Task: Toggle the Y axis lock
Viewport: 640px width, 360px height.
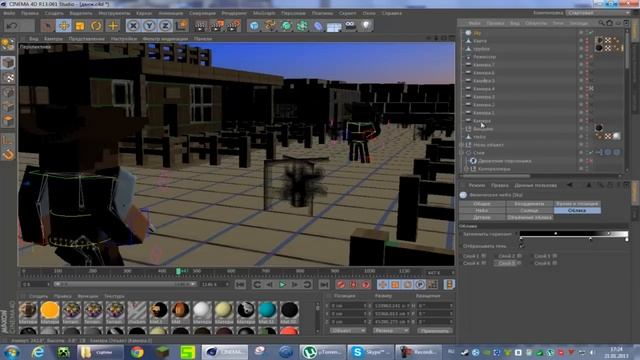Action: tap(149, 26)
